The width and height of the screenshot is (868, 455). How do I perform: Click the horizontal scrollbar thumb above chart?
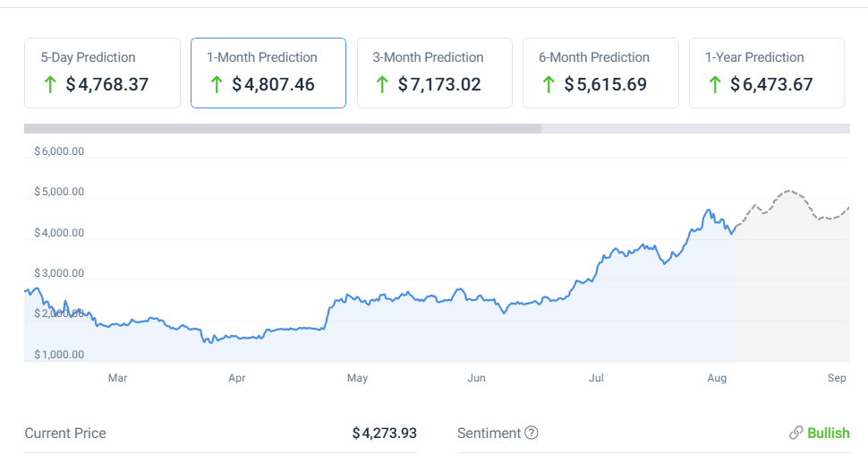point(283,129)
